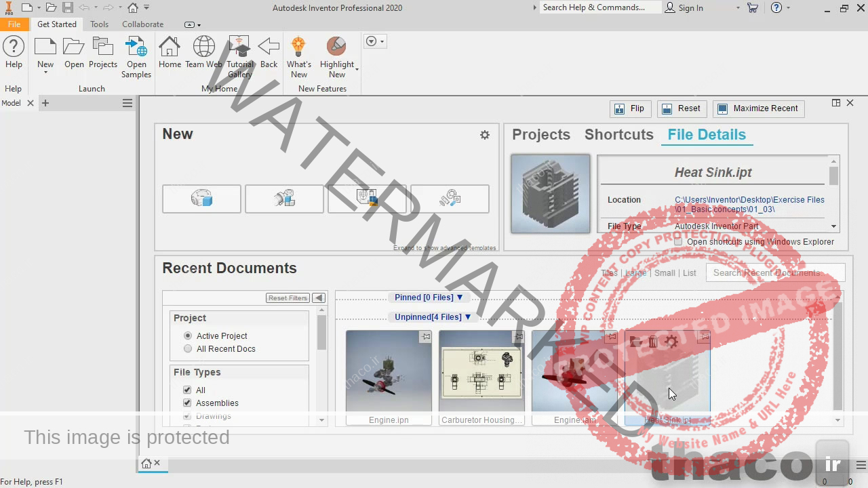Screen dimensions: 868x488
Task: Select All Recent Docs radio button
Action: pyautogui.click(x=188, y=348)
